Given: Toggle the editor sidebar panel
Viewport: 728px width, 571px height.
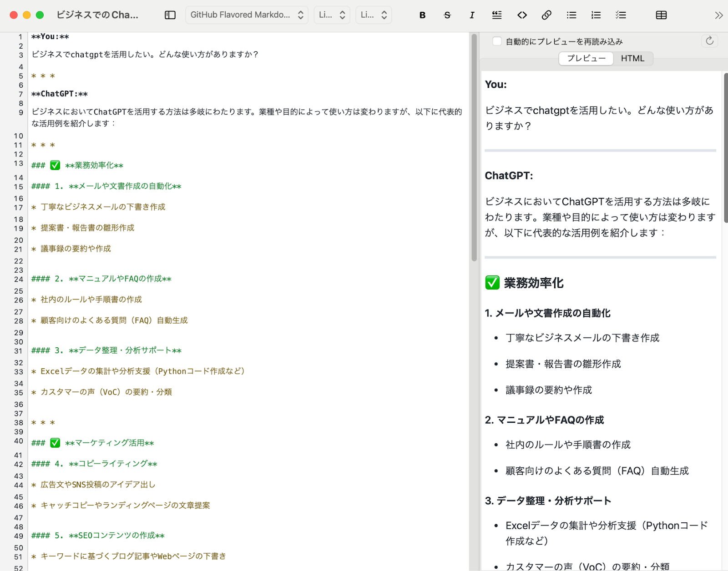Looking at the screenshot, I should point(170,15).
